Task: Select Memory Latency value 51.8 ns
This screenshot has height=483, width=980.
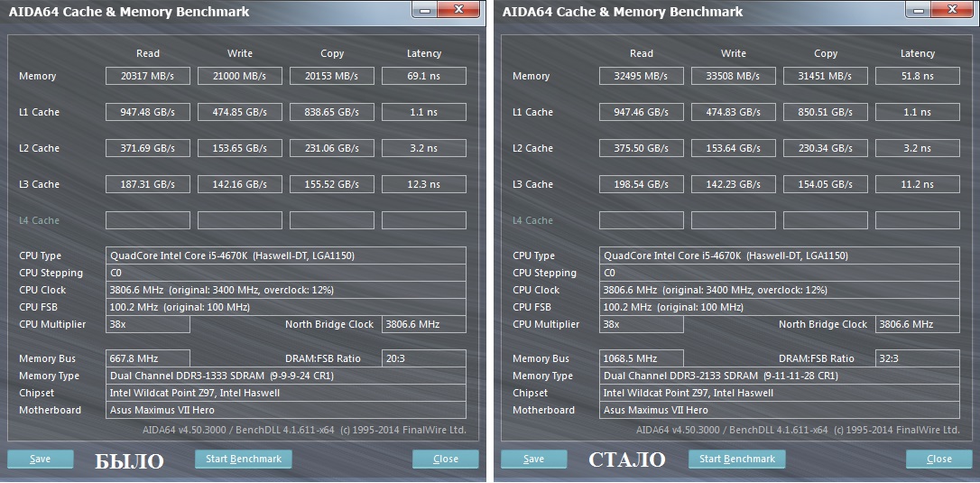Action: click(x=918, y=76)
